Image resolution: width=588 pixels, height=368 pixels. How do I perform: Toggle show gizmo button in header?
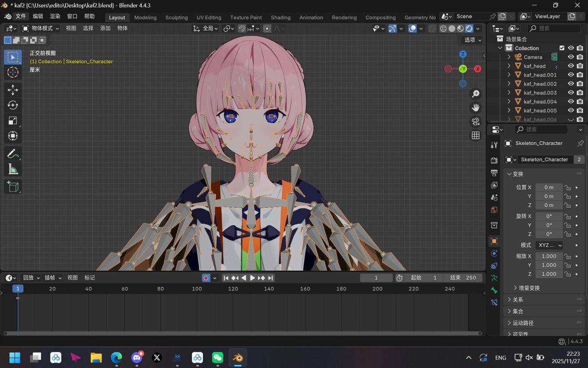tap(392, 28)
